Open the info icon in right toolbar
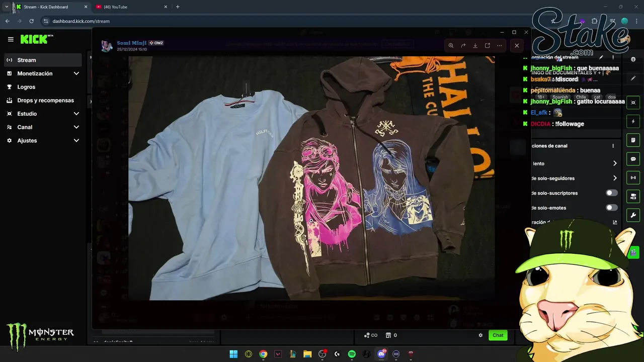 pos(633,59)
